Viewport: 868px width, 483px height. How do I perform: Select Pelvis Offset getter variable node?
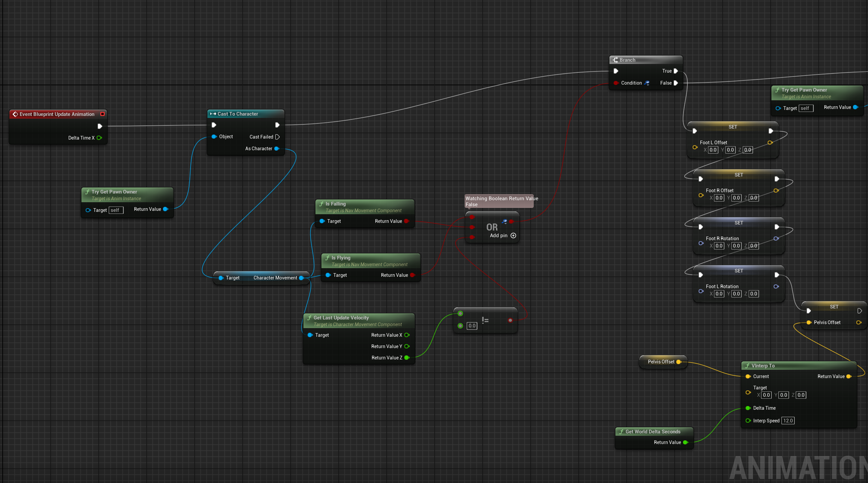click(661, 362)
